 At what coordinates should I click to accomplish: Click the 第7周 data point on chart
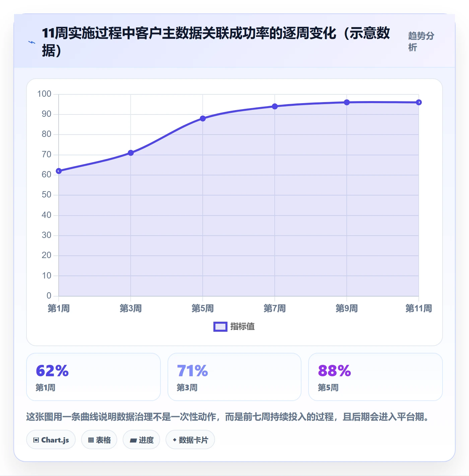coord(275,106)
